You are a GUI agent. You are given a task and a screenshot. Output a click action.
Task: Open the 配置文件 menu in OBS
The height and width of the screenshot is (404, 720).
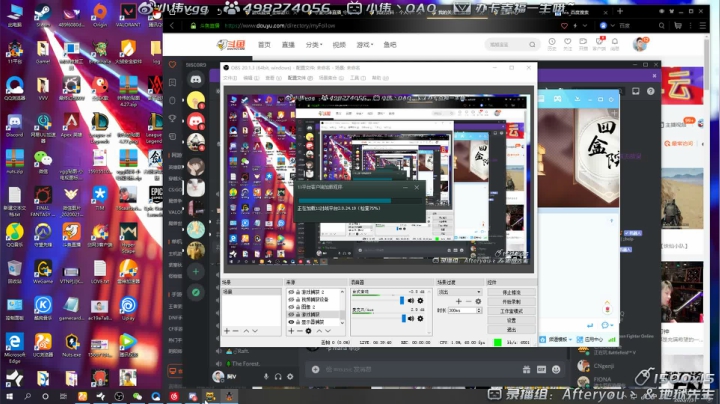click(x=300, y=78)
